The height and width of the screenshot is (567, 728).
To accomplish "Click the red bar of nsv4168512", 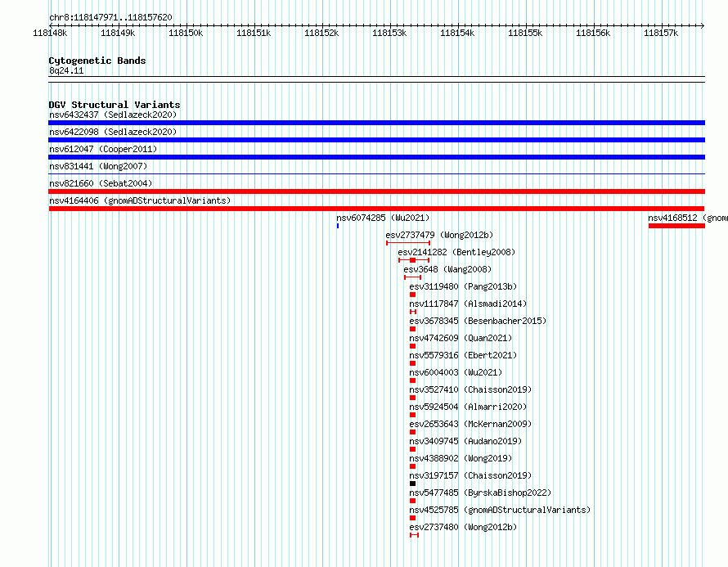I will pyautogui.click(x=677, y=226).
